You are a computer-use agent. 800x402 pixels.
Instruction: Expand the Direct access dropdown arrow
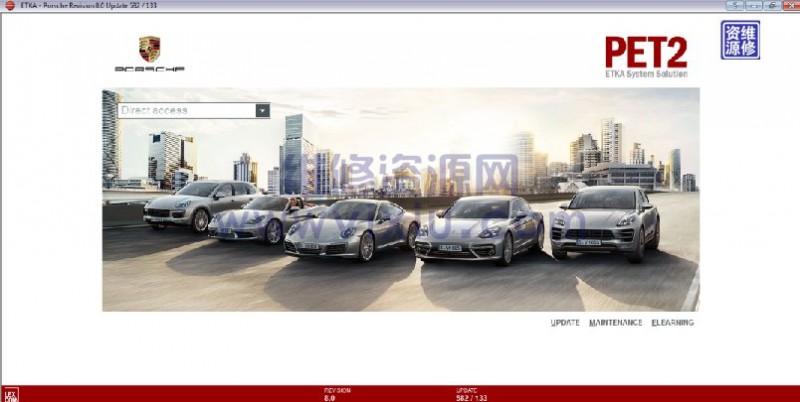(x=262, y=111)
